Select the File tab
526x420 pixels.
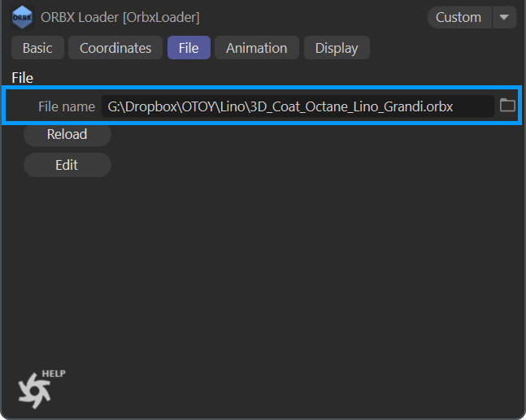click(x=189, y=48)
